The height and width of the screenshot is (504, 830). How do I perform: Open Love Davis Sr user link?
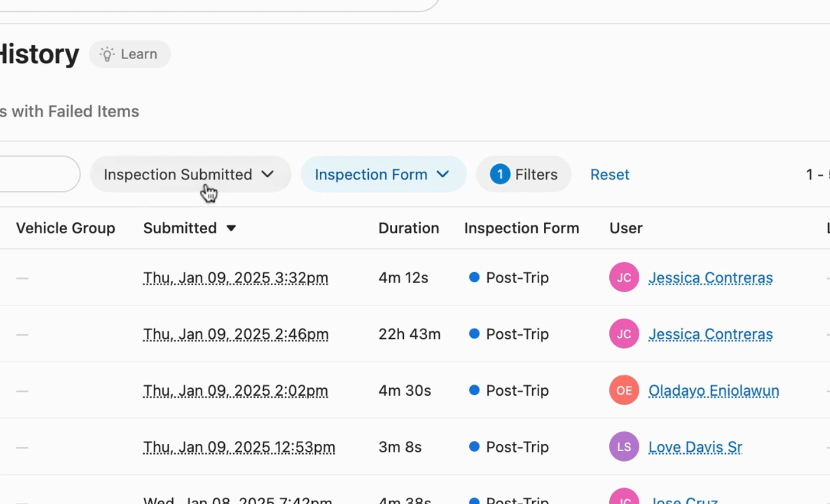(x=695, y=447)
